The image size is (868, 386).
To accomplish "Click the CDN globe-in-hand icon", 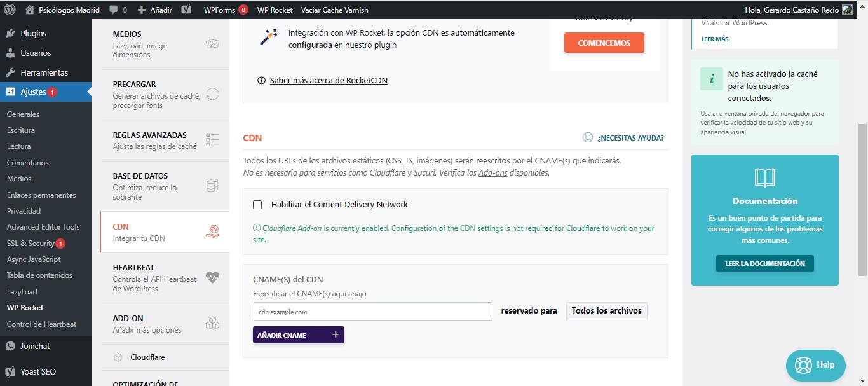I will 213,231.
